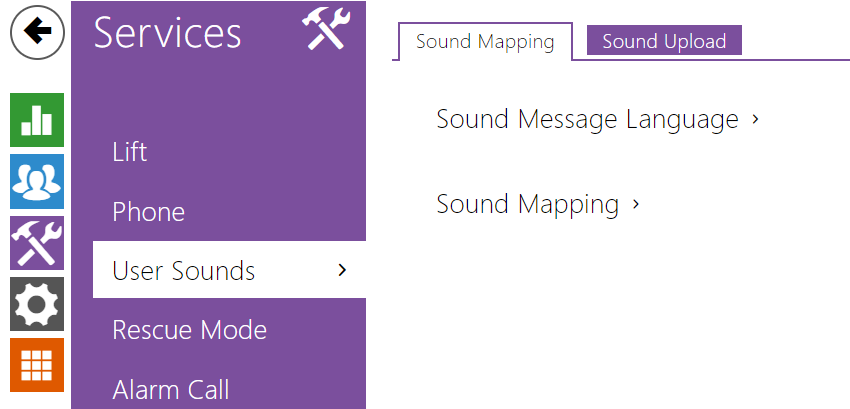Open the orange grid menu icon

(x=37, y=365)
